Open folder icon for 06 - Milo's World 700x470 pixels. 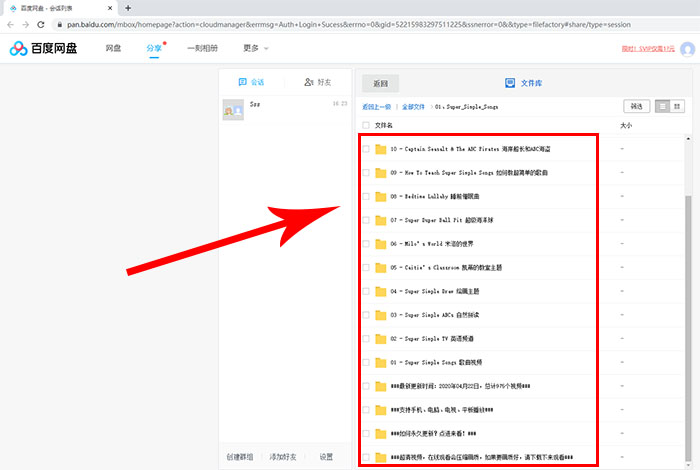[x=380, y=244]
